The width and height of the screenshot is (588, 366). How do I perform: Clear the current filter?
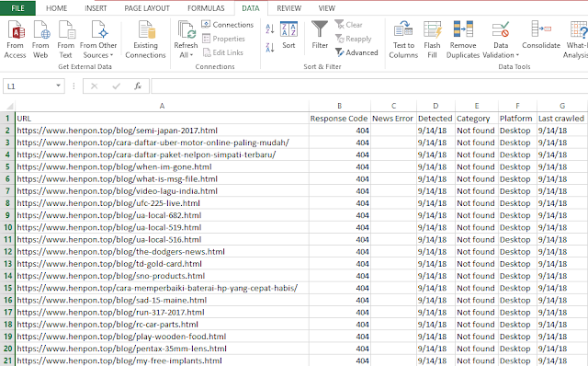pyautogui.click(x=349, y=25)
